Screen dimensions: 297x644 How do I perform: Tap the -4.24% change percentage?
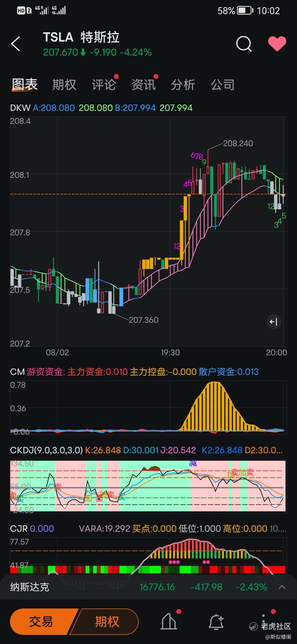[136, 52]
